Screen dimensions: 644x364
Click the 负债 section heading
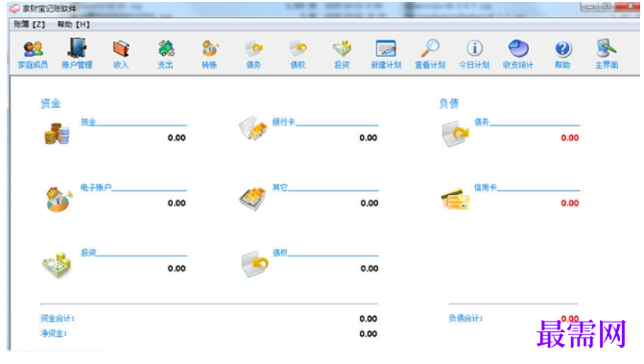[x=449, y=103]
